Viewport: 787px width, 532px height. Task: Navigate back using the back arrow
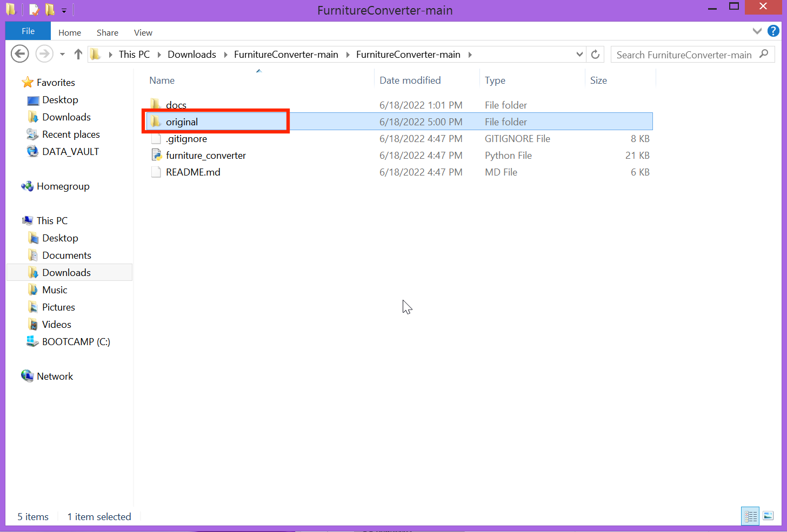19,53
